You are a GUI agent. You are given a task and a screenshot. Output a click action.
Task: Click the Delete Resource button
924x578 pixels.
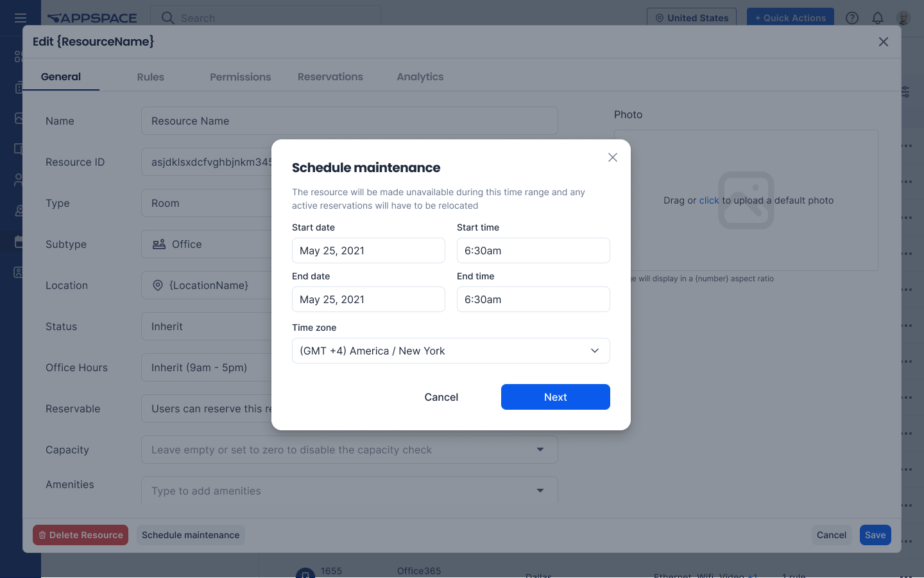click(x=80, y=534)
